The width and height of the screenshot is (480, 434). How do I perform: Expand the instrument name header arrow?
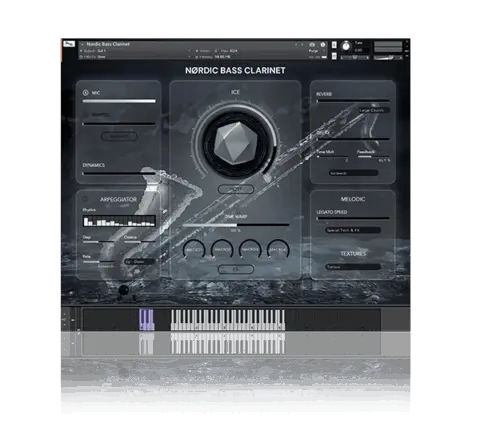pyautogui.click(x=82, y=44)
